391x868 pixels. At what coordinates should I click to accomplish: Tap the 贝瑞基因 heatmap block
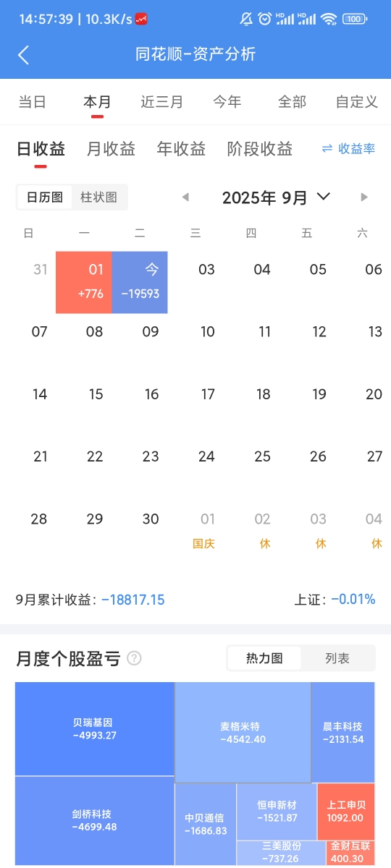(x=95, y=728)
